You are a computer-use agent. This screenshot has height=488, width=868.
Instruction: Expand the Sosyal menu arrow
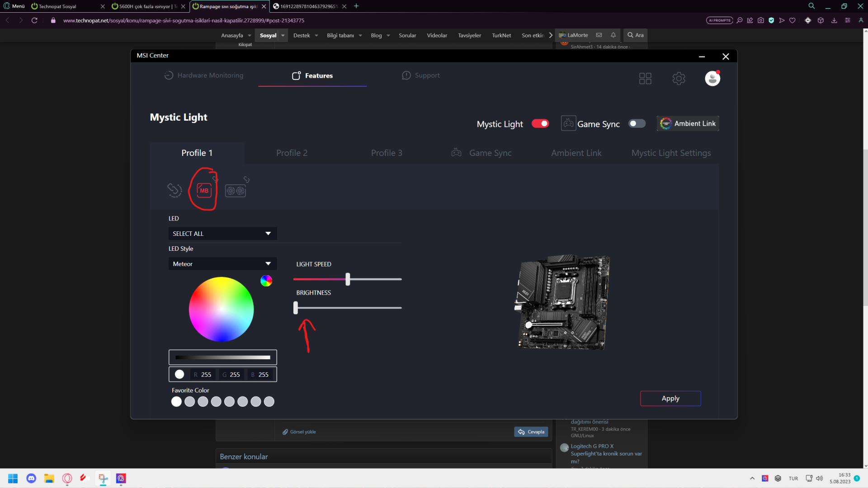coord(283,36)
